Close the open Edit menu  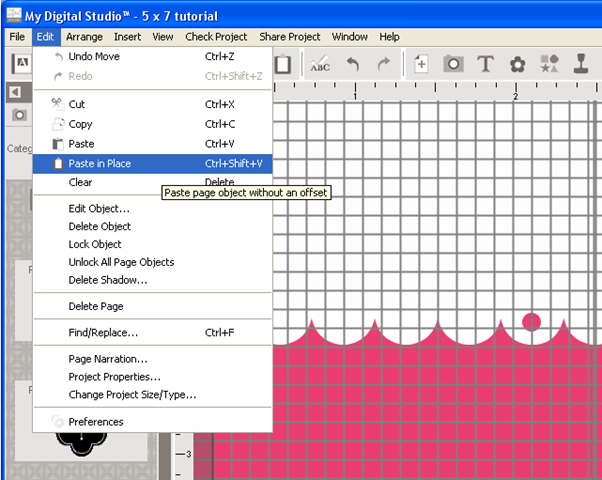[x=45, y=37]
